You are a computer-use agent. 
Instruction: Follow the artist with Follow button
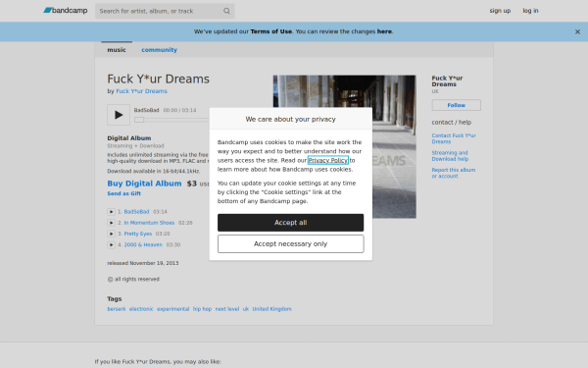coord(456,105)
